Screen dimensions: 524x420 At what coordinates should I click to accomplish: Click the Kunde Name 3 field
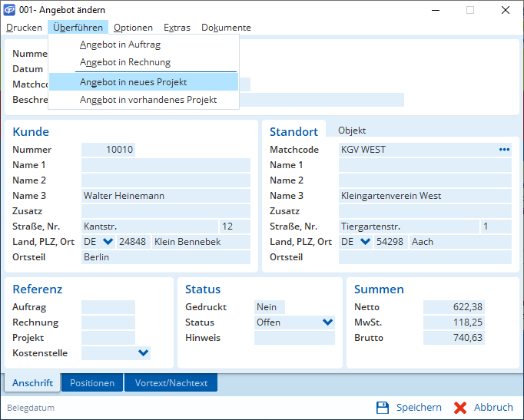(x=165, y=196)
